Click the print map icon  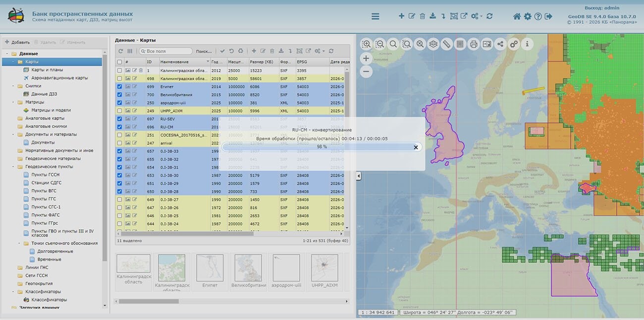[474, 44]
